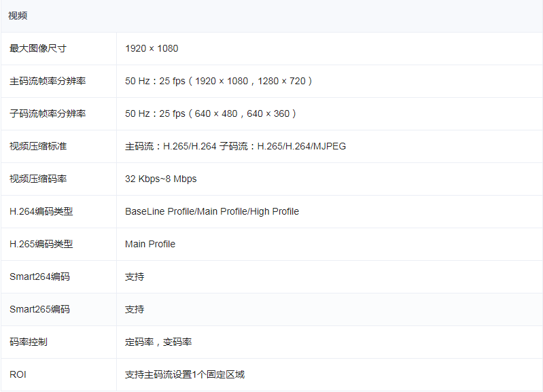Click the 视频压缩标准 row label
This screenshot has height=392, width=543.
click(x=38, y=146)
